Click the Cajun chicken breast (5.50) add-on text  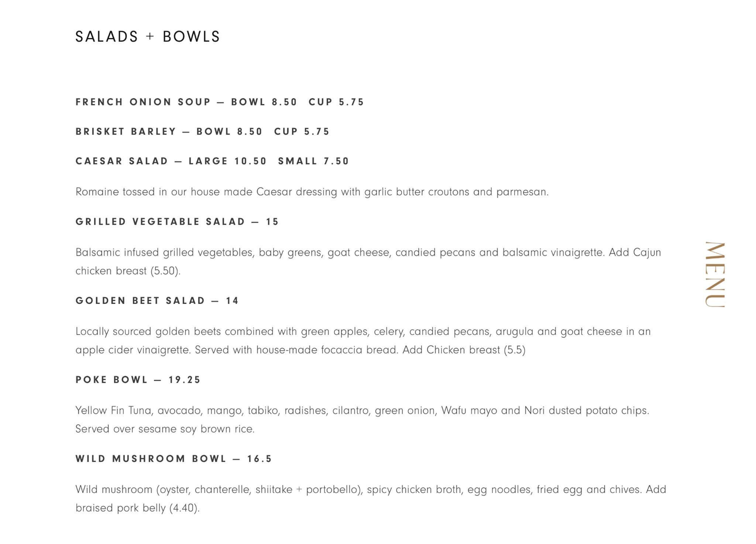128,271
